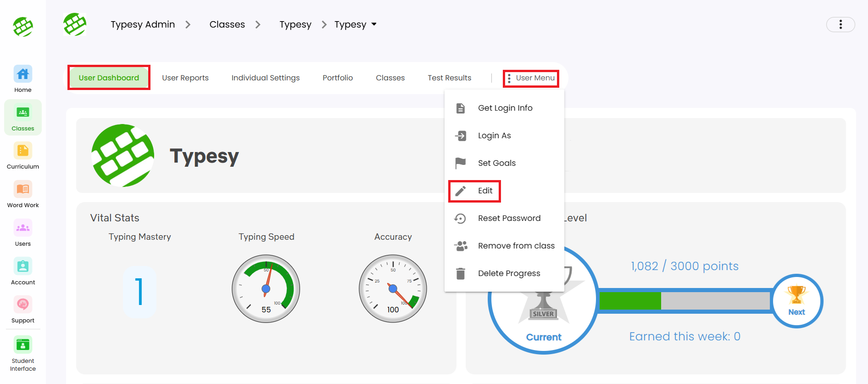Open Classes in the sidebar
868x384 pixels.
point(23,118)
